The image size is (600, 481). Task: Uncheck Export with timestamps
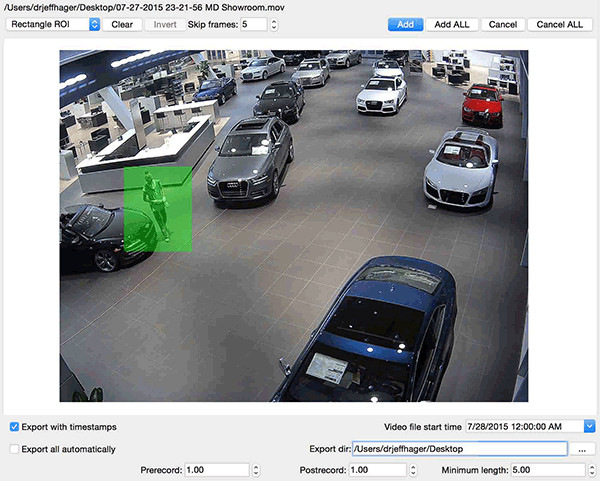[x=14, y=427]
